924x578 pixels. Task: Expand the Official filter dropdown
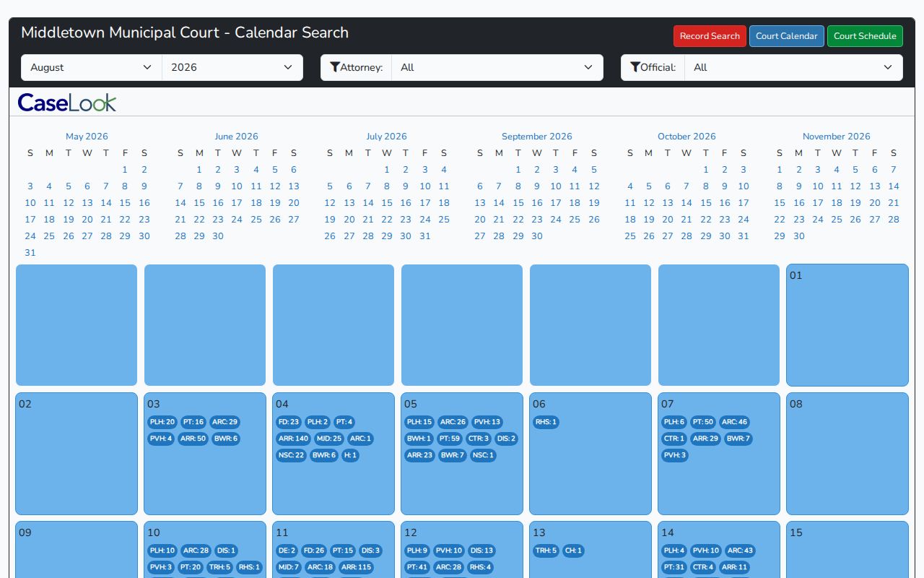tap(793, 67)
